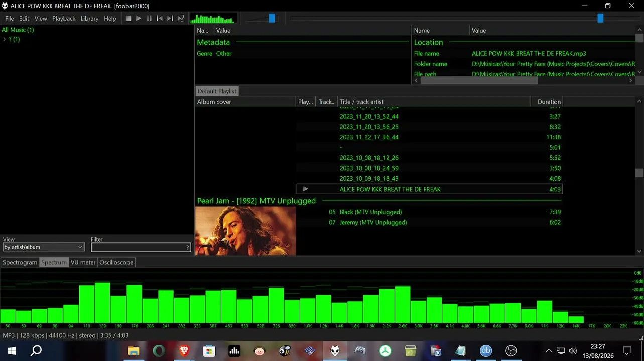Select track 2023_11_22_17_36_44
The width and height of the screenshot is (644, 361).
click(x=429, y=137)
